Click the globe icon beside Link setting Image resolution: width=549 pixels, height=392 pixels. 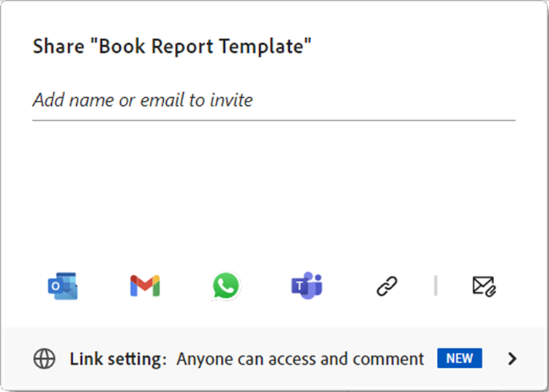coord(44,359)
